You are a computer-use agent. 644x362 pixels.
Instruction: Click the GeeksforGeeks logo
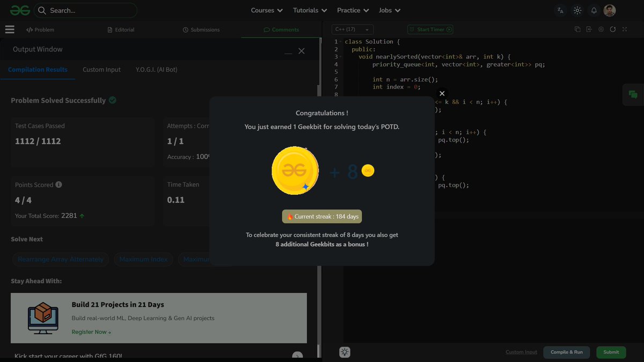19,10
